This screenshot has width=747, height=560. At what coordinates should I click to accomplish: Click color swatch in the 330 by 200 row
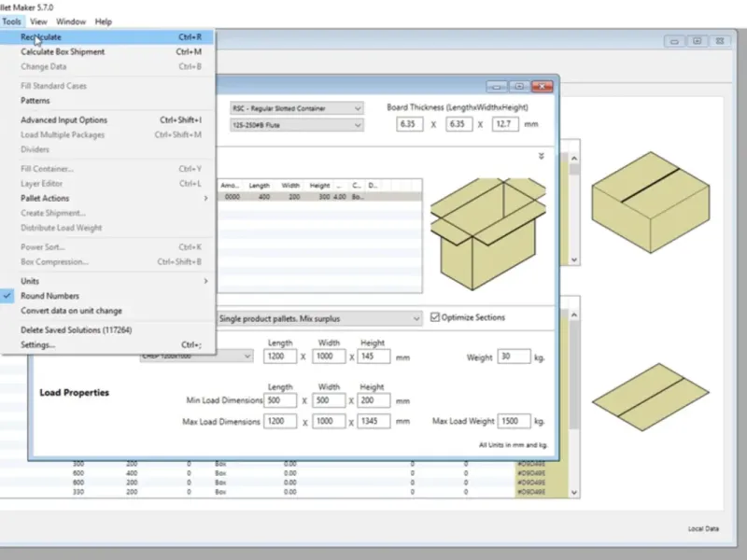[542, 492]
